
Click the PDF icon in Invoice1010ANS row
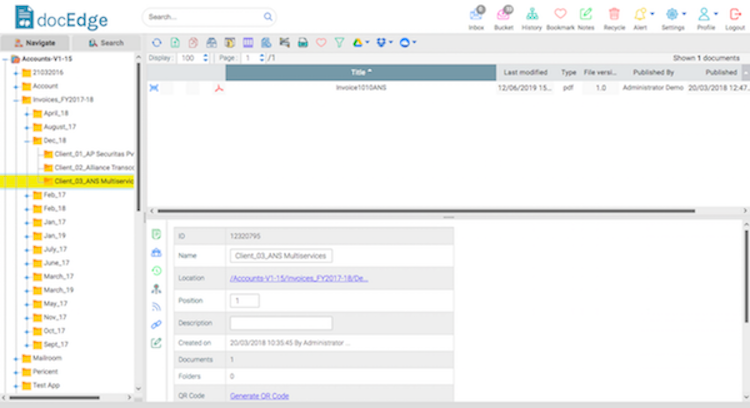point(219,88)
